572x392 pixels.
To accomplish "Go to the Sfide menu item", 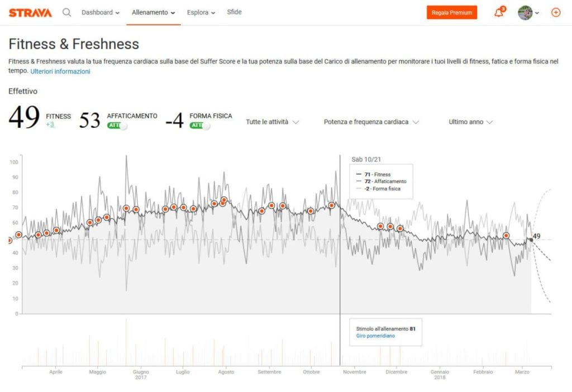I will [234, 12].
